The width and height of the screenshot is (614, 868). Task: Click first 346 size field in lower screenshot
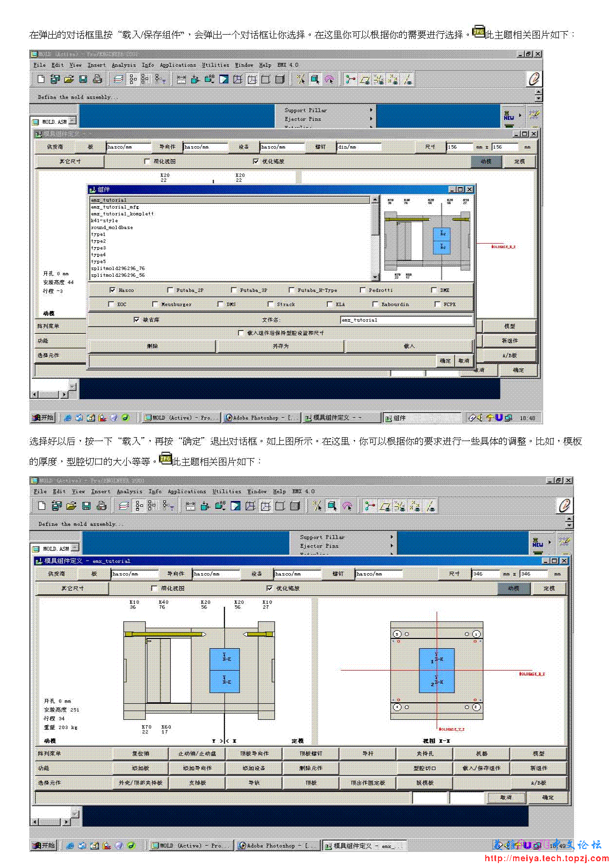[x=486, y=574]
